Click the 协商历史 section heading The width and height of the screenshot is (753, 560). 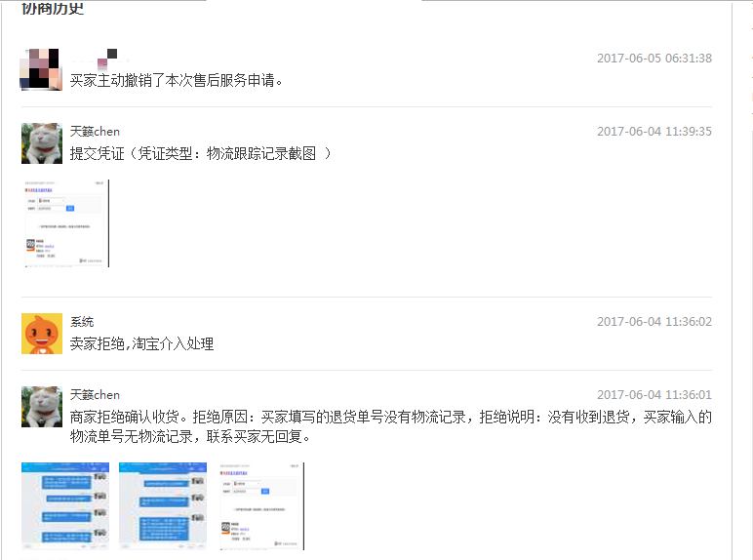(53, 8)
